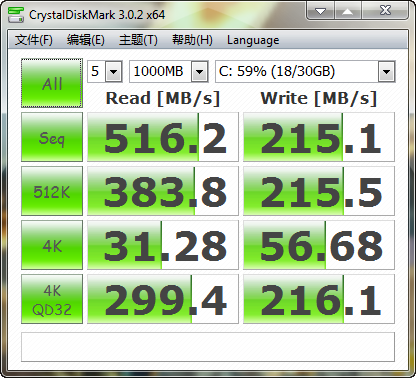The image size is (416, 378).
Task: Open the 帮助(H) menu
Action: click(x=192, y=40)
